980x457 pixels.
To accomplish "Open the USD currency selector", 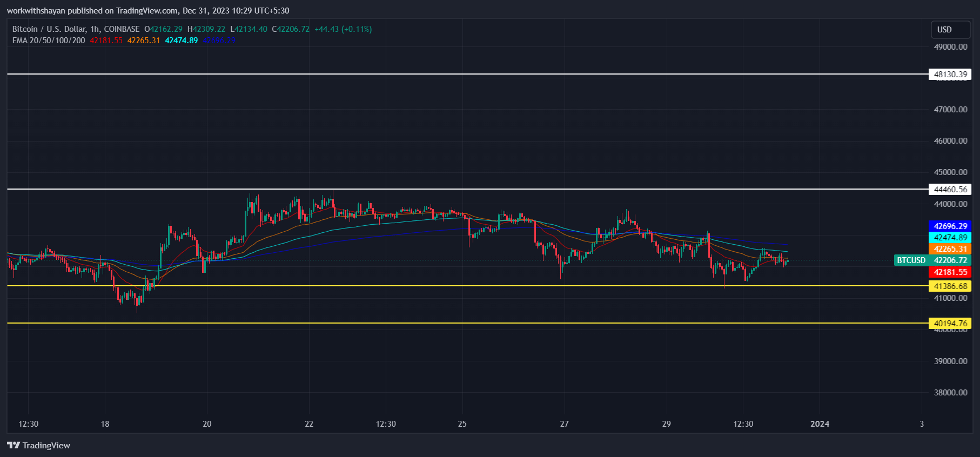I will click(x=950, y=30).
